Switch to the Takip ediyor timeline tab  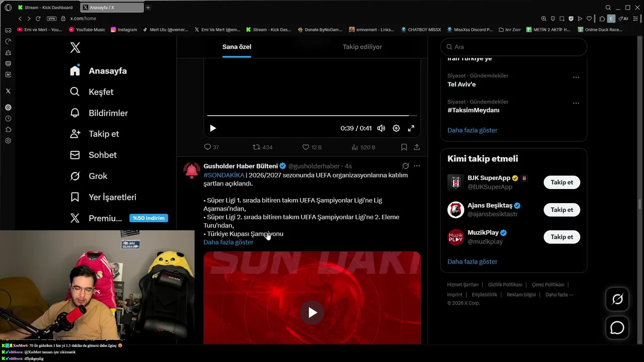[362, 47]
